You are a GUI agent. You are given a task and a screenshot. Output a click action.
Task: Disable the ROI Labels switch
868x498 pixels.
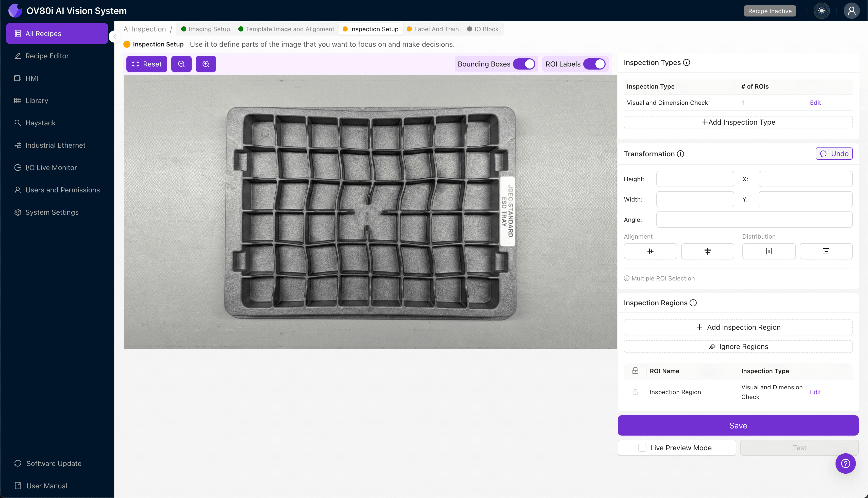click(594, 64)
